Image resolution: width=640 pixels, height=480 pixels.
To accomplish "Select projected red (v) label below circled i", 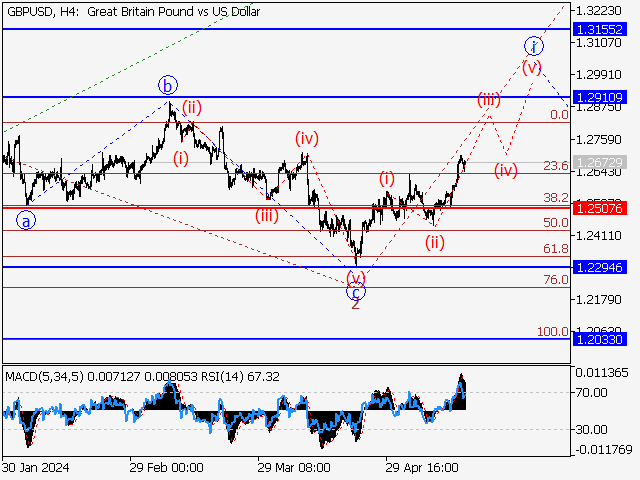I will tap(531, 68).
